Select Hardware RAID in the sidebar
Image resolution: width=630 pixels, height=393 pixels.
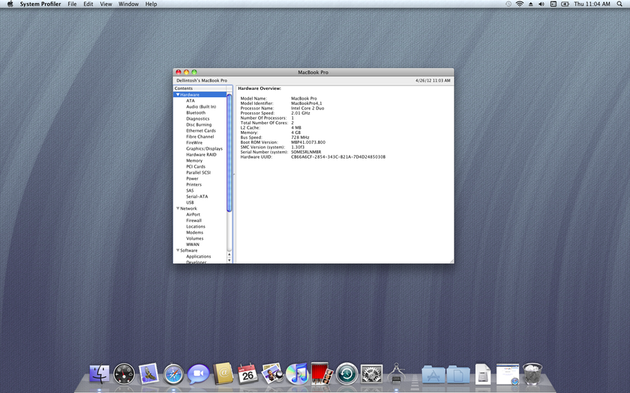(201, 155)
